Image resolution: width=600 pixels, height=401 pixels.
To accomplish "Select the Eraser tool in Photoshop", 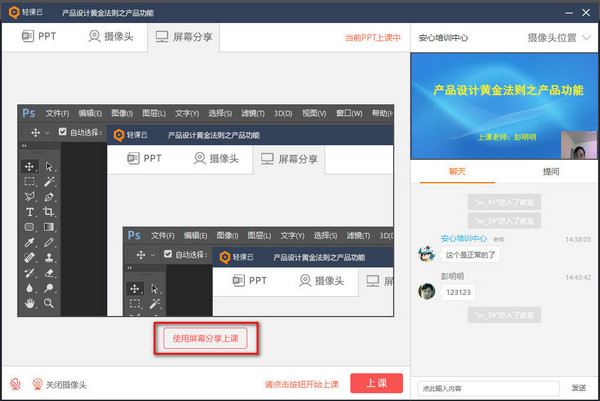I will pyautogui.click(x=49, y=273).
